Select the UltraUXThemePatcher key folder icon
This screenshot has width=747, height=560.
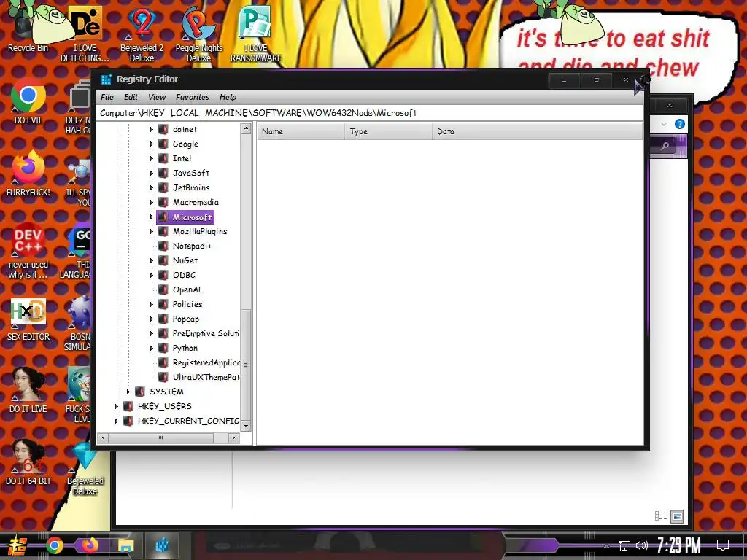(163, 377)
